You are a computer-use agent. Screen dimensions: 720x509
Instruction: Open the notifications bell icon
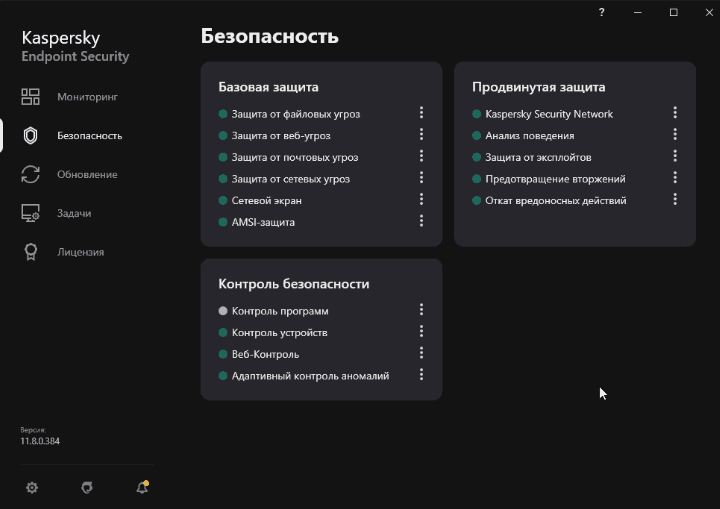coord(142,487)
